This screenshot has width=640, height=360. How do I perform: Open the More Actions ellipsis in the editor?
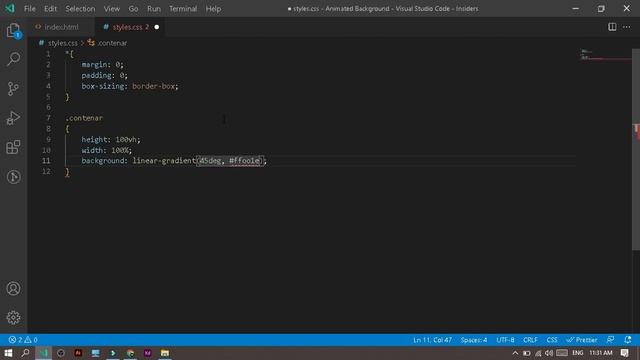coord(627,27)
